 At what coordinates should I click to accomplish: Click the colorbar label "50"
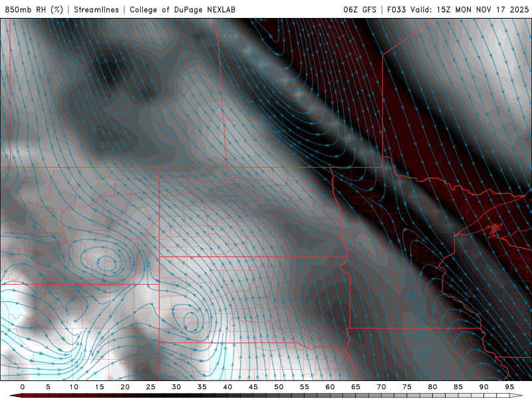click(x=279, y=387)
